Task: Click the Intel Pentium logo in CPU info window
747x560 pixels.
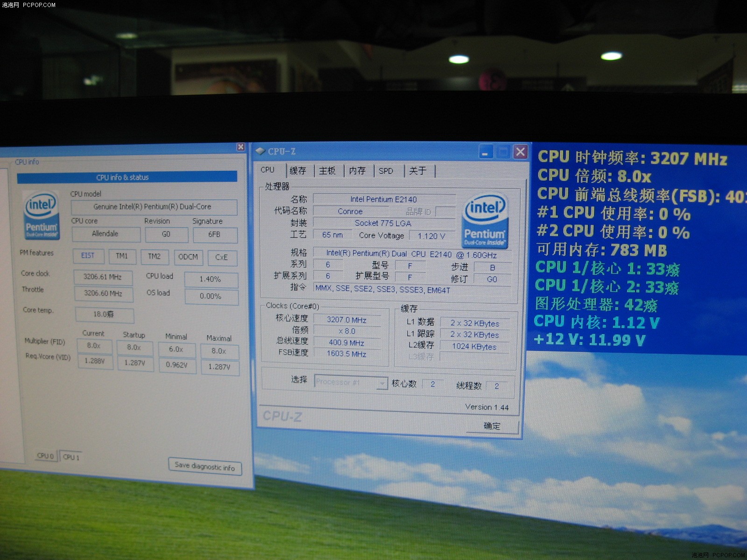Action: [x=42, y=216]
